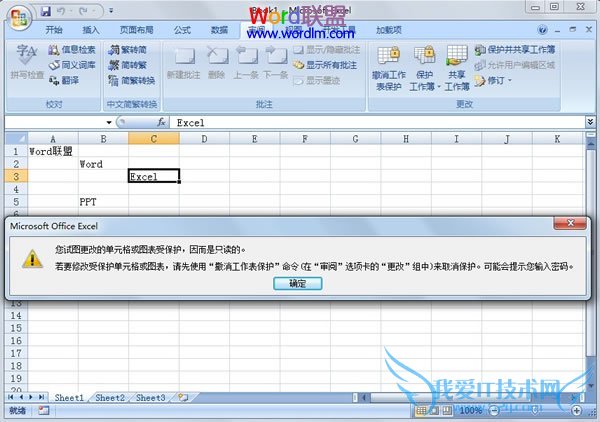The image size is (600, 422).
Task: Open 同义词库 thesaurus
Action: click(72, 65)
